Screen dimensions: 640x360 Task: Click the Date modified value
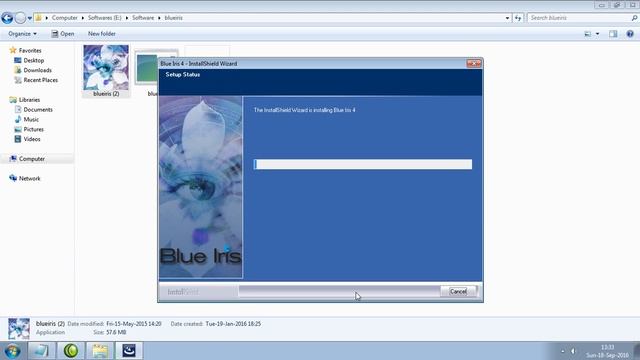(134, 324)
